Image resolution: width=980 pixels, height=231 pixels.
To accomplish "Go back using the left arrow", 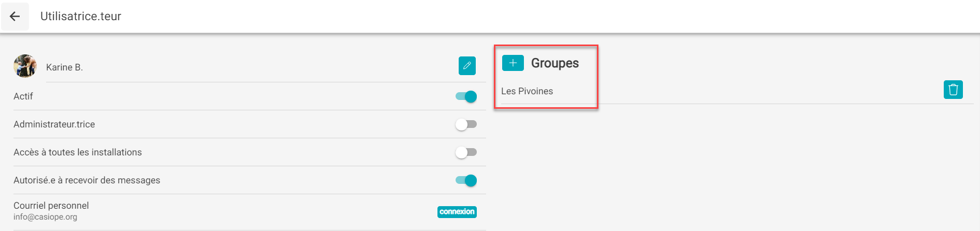I will pos(15,17).
